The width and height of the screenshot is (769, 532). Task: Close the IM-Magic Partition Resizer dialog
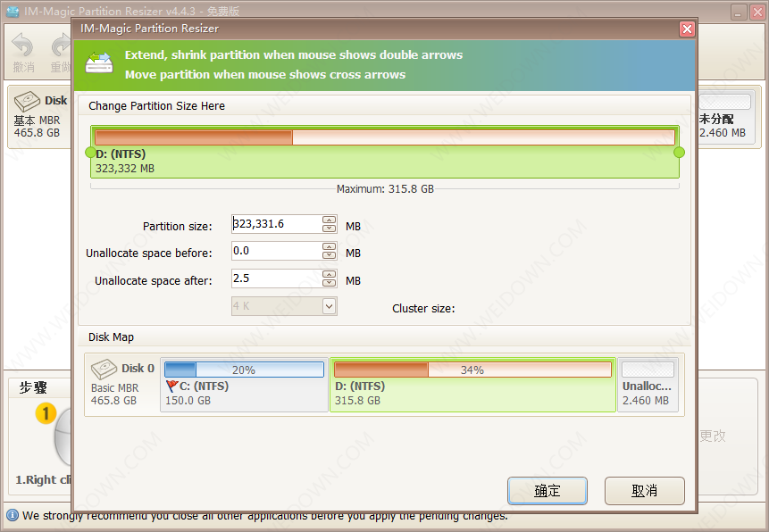687,29
